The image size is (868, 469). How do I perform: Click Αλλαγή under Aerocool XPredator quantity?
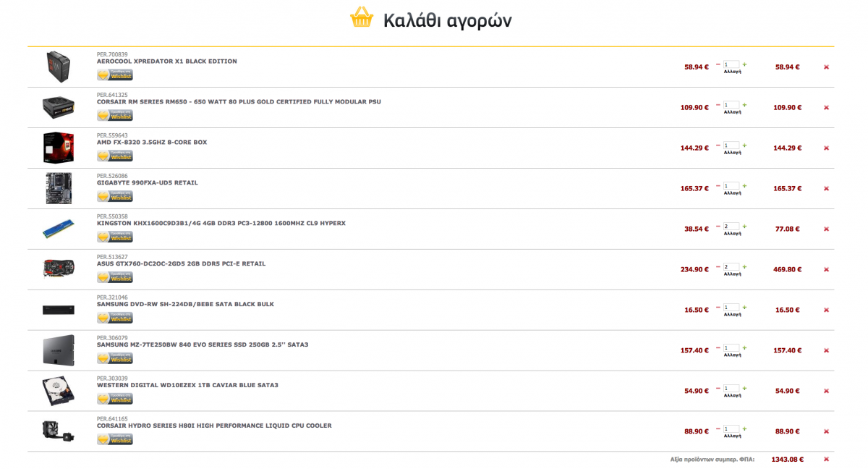point(731,72)
